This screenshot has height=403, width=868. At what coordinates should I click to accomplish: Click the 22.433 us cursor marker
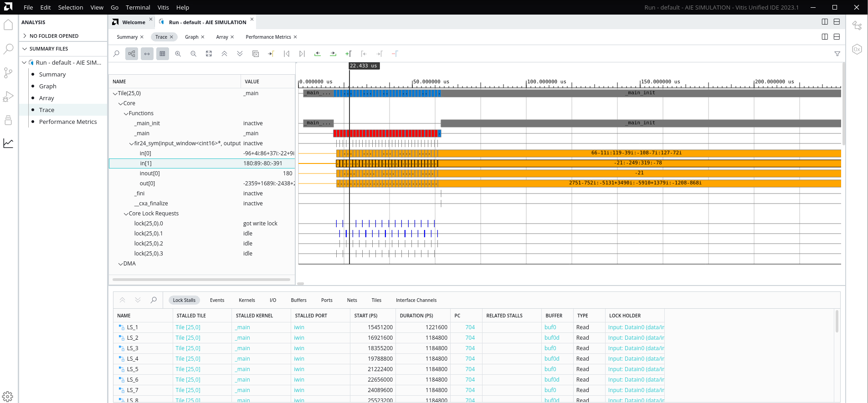[x=364, y=66]
